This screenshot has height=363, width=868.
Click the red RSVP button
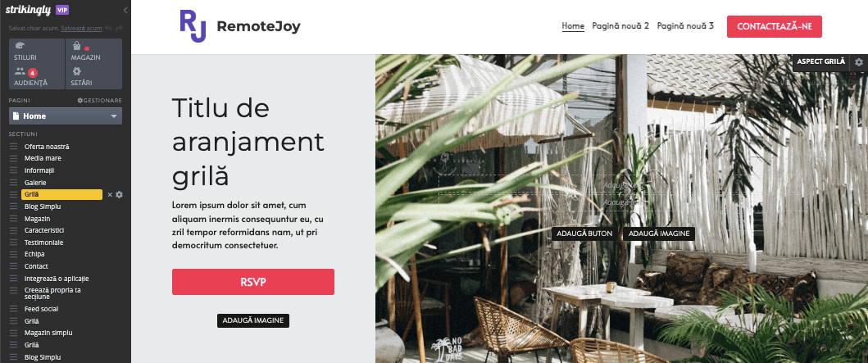(253, 282)
